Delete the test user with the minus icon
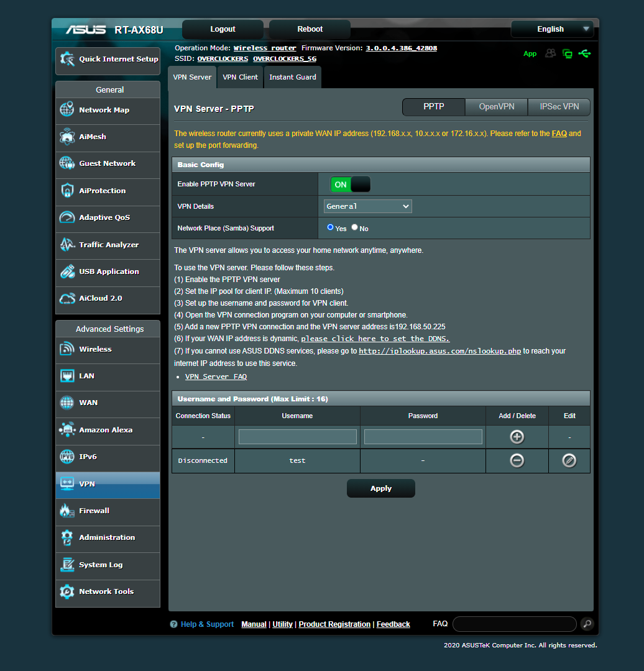644x671 pixels. point(517,460)
